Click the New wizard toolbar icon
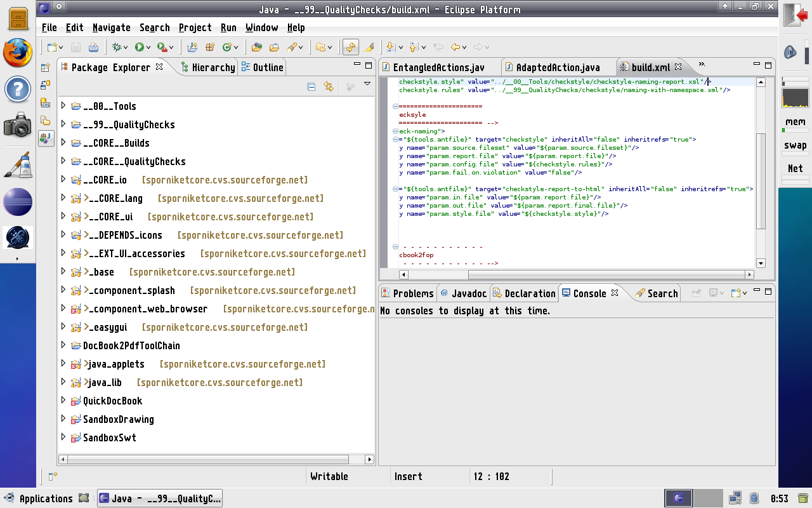This screenshot has height=508, width=812. [x=52, y=47]
